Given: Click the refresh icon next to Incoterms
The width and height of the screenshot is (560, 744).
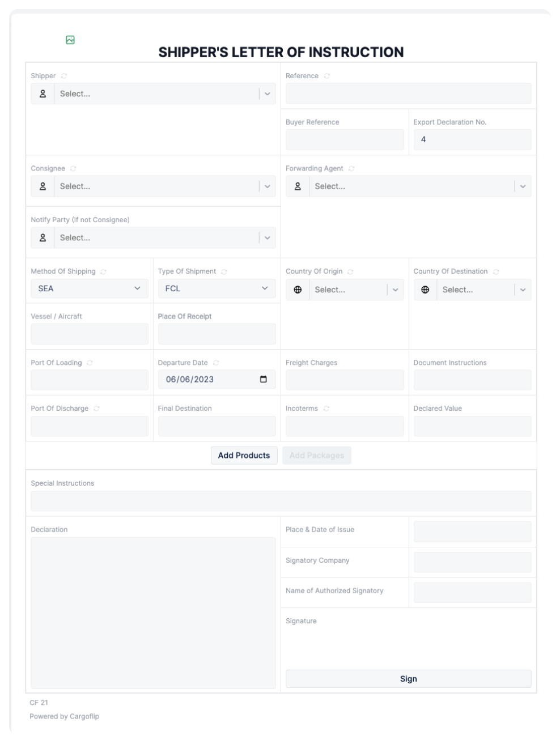Looking at the screenshot, I should tap(326, 409).
